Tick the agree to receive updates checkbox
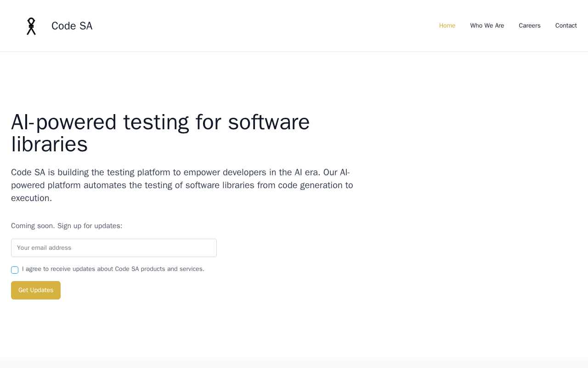 tap(15, 270)
